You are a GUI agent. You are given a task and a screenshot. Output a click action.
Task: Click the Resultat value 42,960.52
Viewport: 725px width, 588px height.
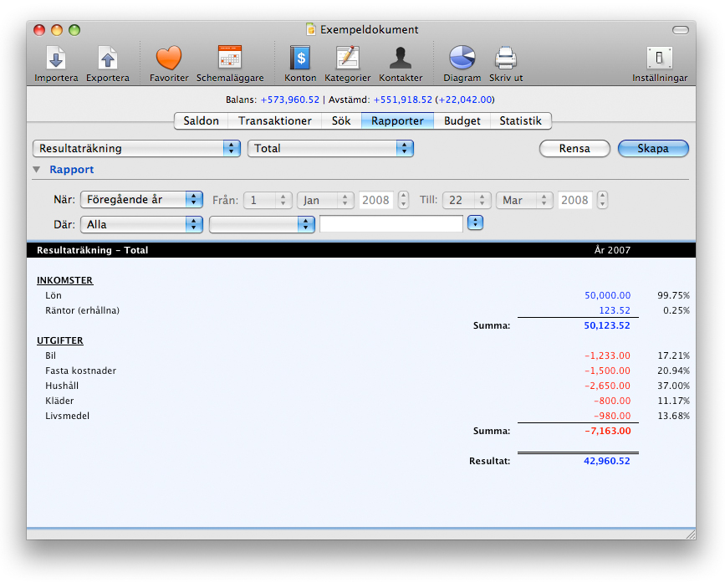pos(606,461)
